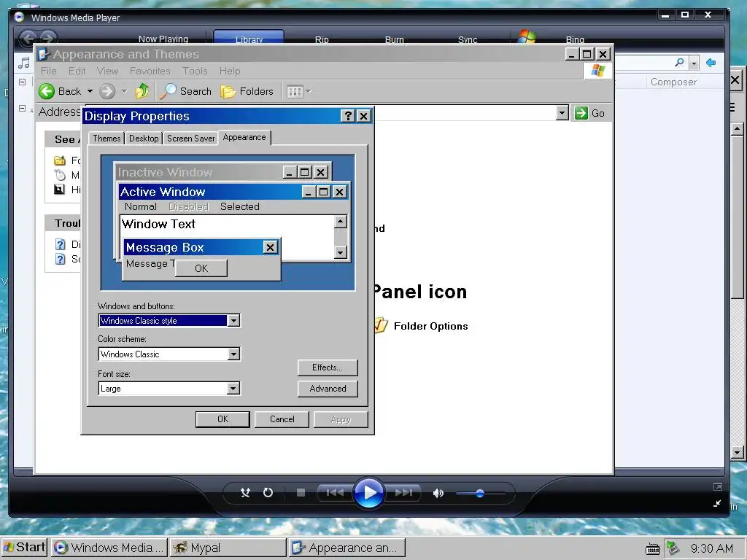Click the Forward arrow in Appearance and Themes
Image resolution: width=747 pixels, height=560 pixels.
pos(107,91)
